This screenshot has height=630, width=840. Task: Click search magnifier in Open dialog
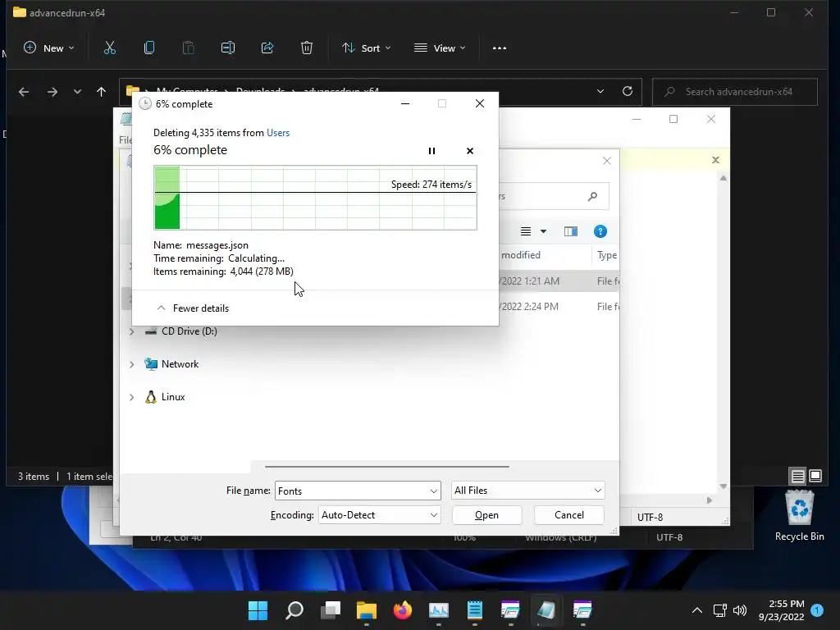[x=592, y=197]
